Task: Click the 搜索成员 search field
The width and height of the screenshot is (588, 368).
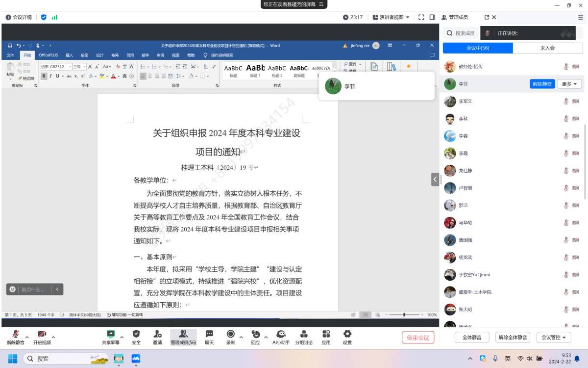Action: [x=465, y=33]
